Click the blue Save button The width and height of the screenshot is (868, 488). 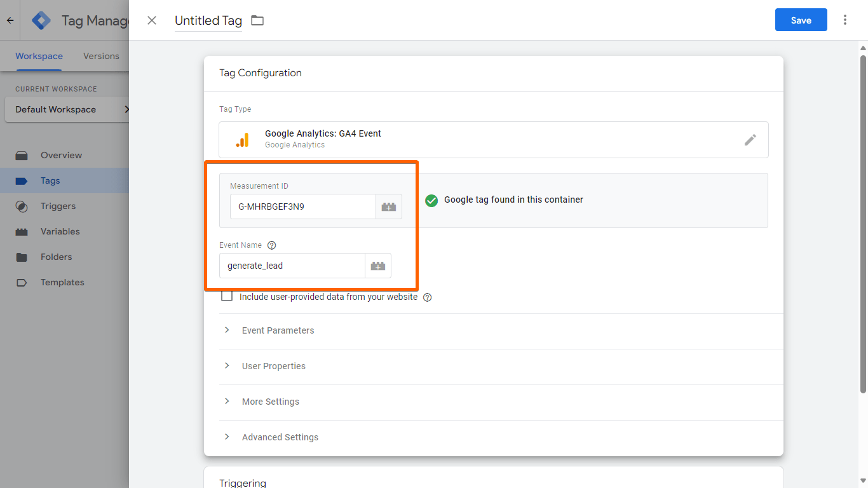coord(801,20)
